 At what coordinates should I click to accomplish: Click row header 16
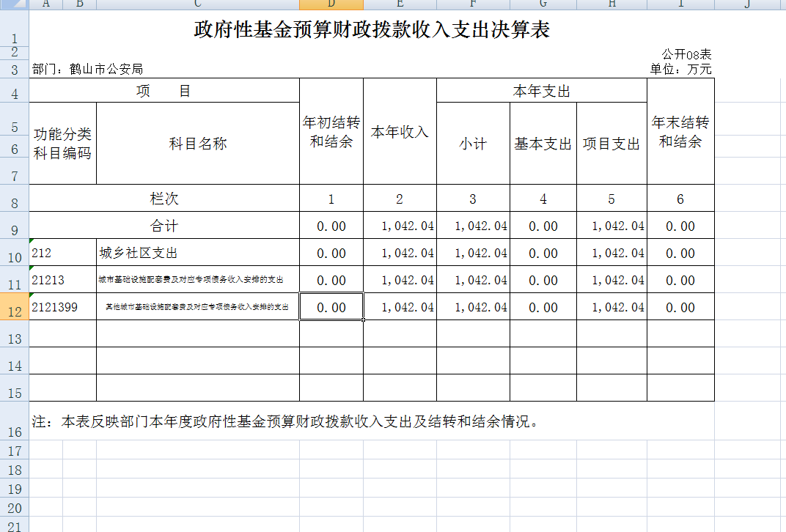tap(15, 421)
